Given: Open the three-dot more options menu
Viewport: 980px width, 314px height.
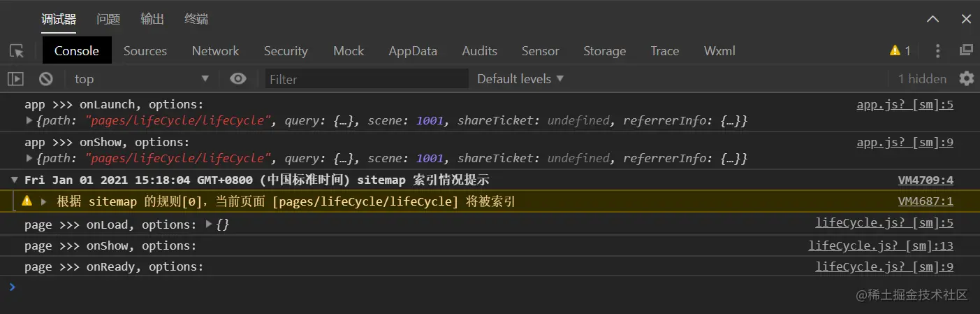Looking at the screenshot, I should click(938, 50).
